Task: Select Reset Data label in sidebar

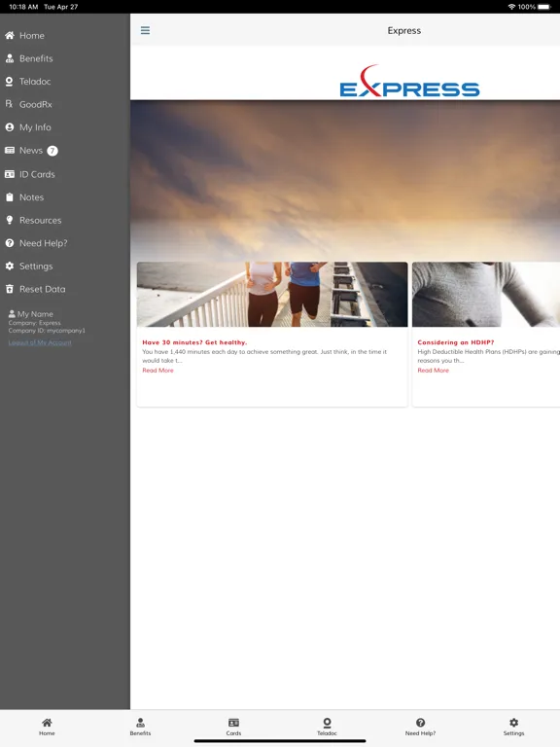Action: click(43, 289)
